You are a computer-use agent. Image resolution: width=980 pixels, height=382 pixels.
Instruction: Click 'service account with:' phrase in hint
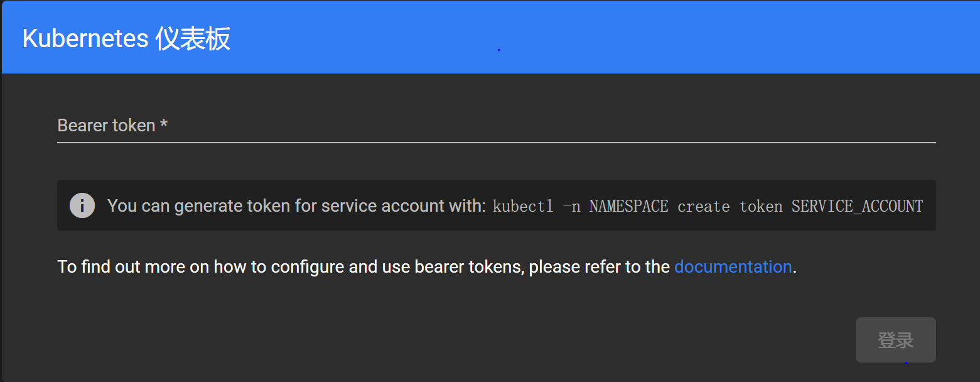(x=404, y=205)
